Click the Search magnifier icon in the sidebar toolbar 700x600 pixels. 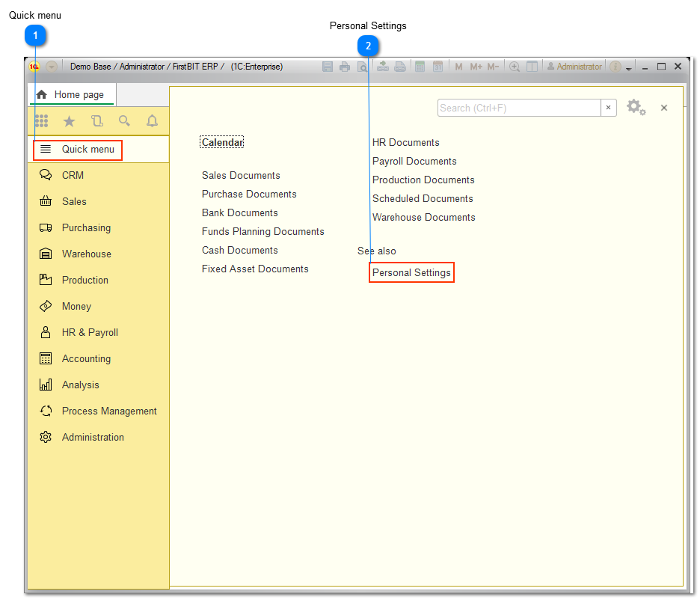coord(125,121)
